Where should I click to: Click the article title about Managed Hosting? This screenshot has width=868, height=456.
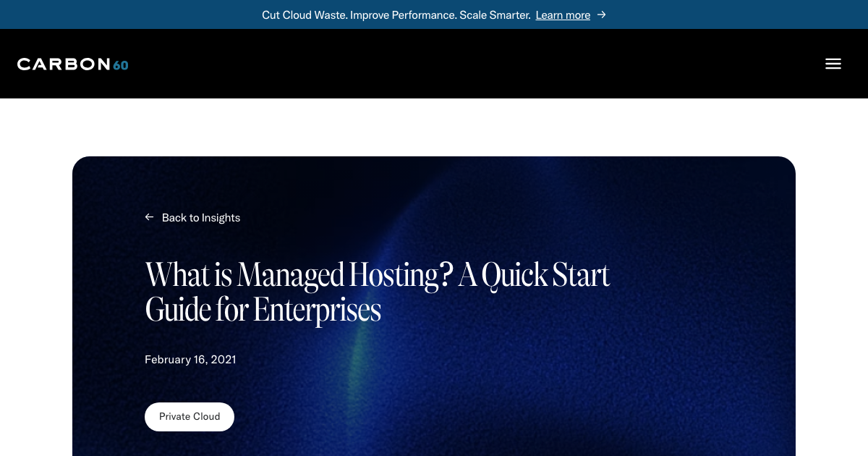tap(378, 292)
